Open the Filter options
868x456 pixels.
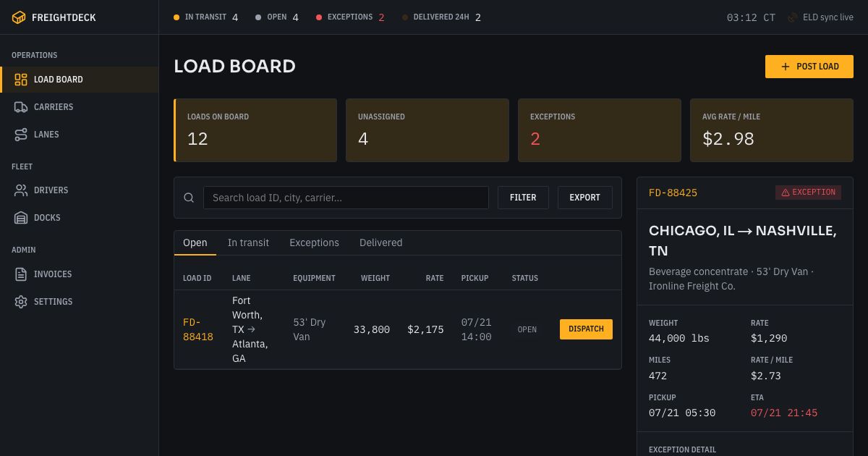(523, 198)
